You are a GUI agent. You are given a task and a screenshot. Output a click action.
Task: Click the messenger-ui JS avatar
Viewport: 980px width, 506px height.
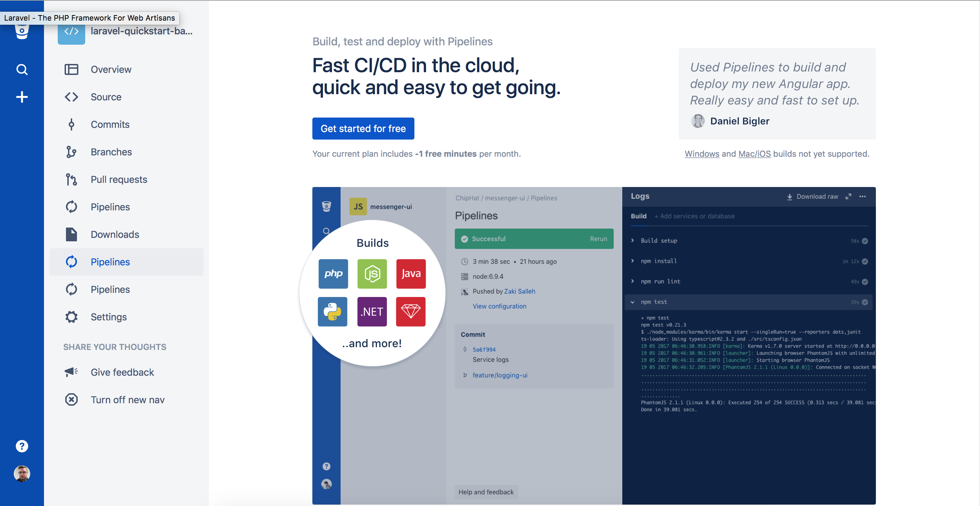click(358, 206)
